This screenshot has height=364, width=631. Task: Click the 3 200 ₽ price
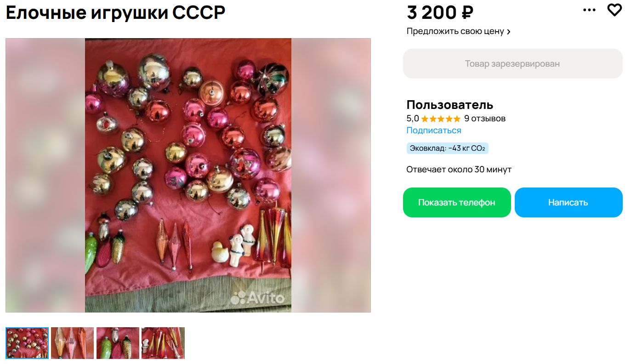click(440, 12)
